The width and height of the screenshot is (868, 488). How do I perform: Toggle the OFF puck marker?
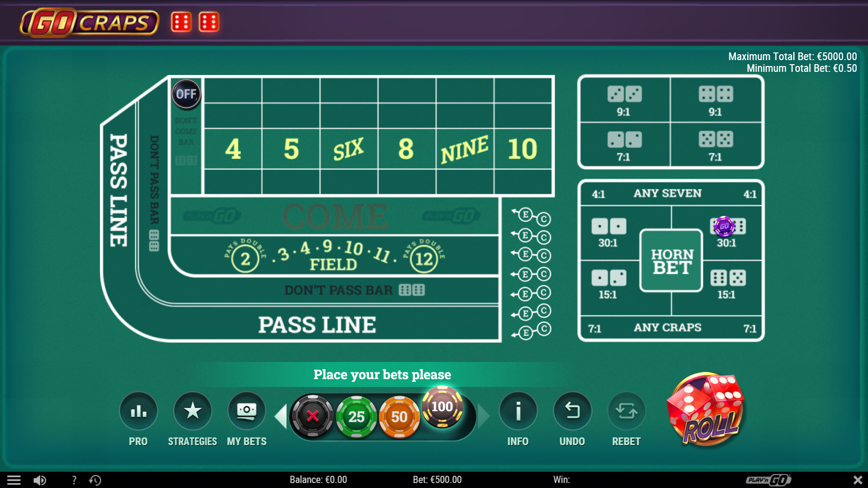186,94
